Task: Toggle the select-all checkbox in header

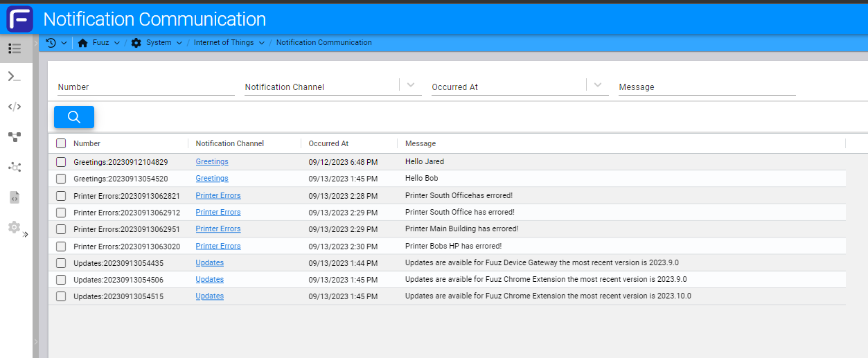Action: 61,143
